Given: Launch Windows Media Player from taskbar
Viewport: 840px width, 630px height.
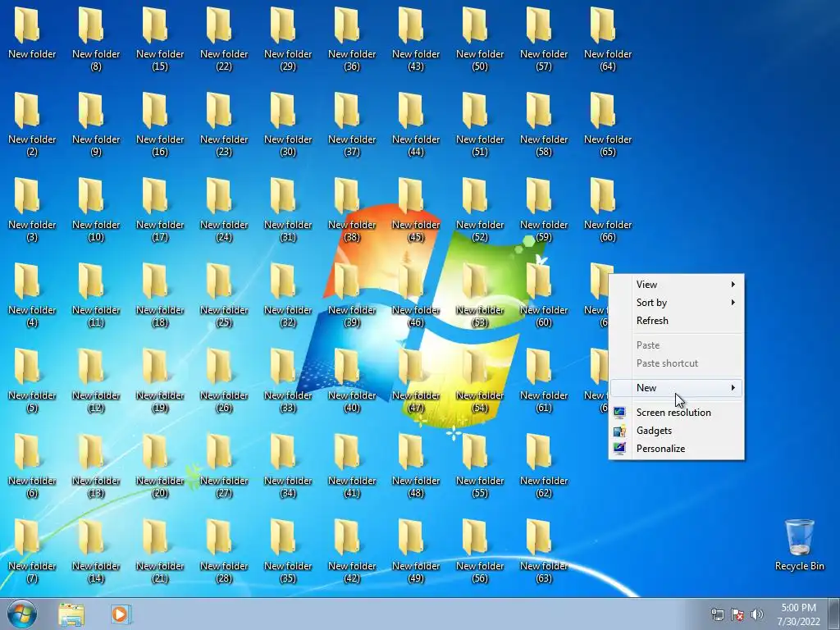Looking at the screenshot, I should coord(120,614).
